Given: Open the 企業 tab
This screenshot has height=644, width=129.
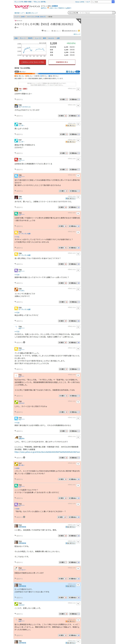Looking at the screenshot, I should (x=58, y=38).
